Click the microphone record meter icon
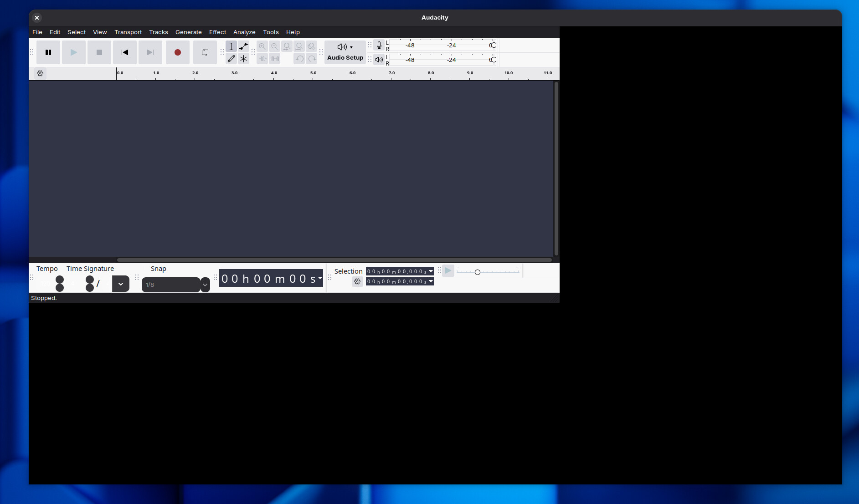Viewport: 859px width, 504px height. 379,45
